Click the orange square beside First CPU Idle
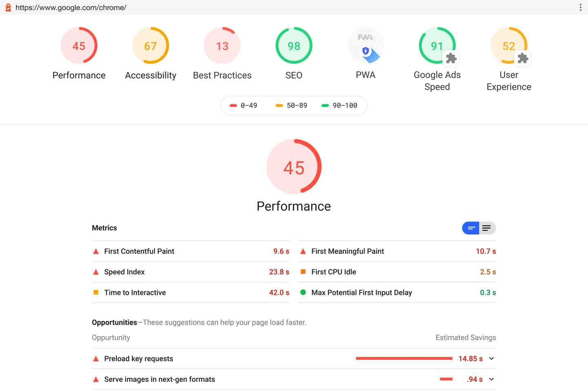This screenshot has width=588, height=390. (303, 272)
